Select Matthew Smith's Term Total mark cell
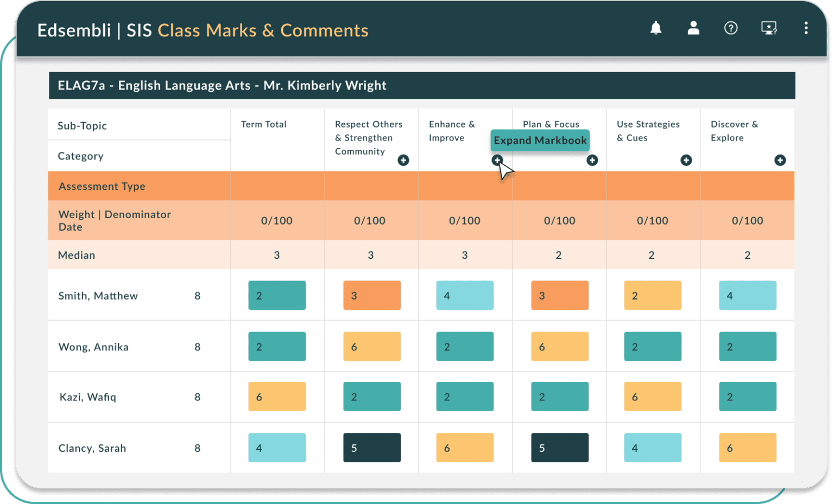834x504 pixels. click(x=277, y=295)
